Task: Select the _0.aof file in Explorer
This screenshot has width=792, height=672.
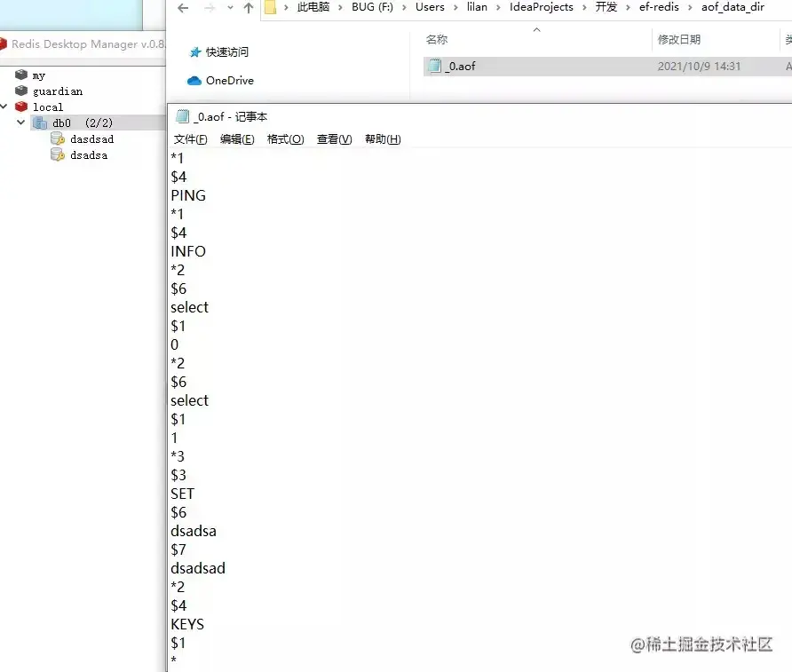Action: click(457, 65)
